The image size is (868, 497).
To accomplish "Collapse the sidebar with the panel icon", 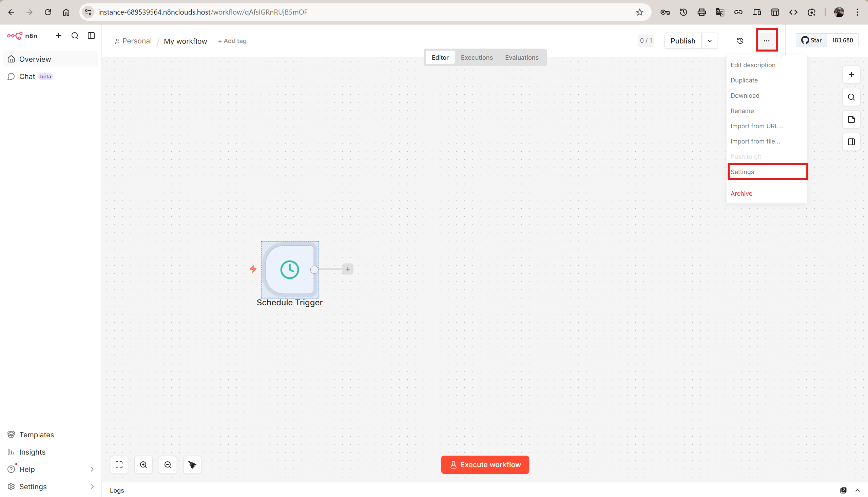I will click(91, 36).
